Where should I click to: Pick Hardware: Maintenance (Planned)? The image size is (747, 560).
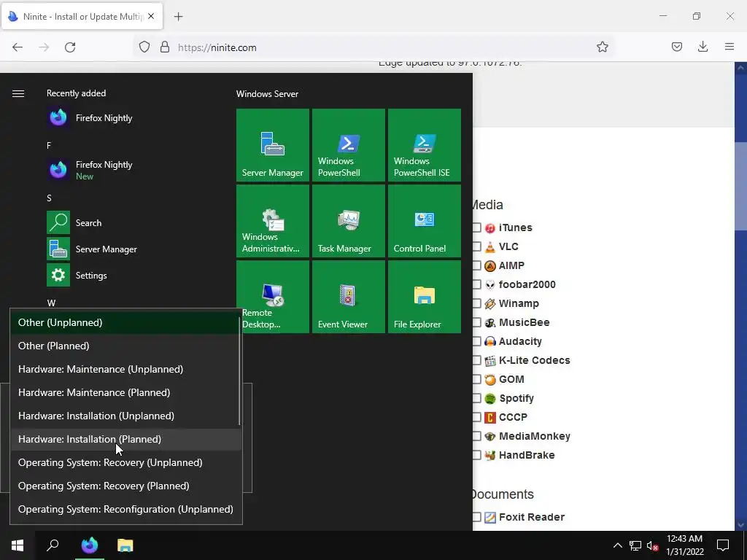(x=125, y=392)
